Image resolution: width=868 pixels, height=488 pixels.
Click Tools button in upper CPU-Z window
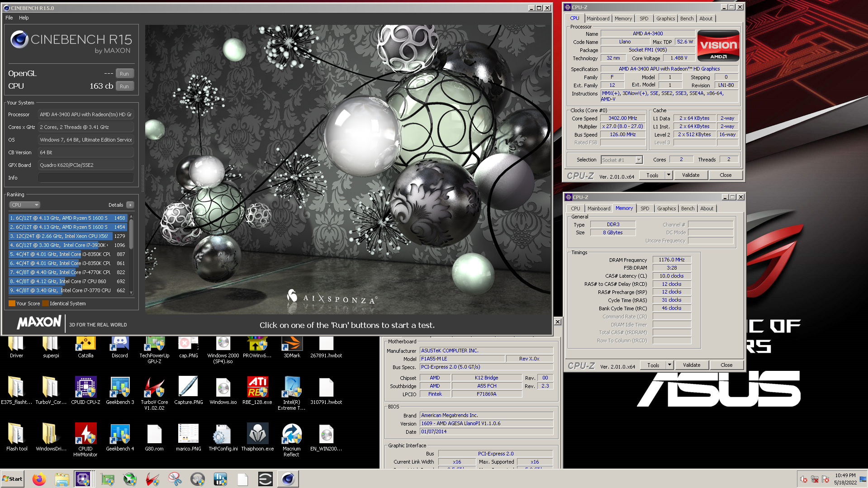[652, 175]
